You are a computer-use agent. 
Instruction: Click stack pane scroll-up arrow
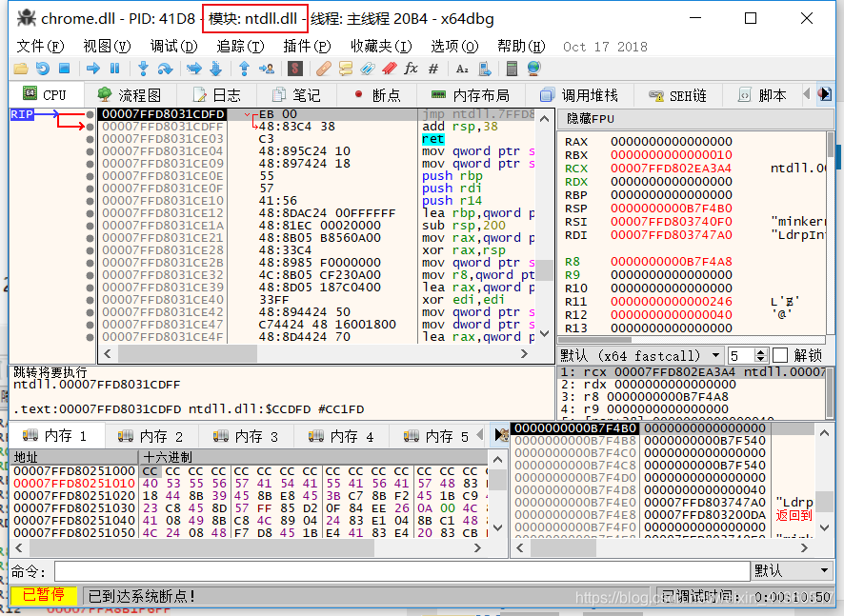824,433
